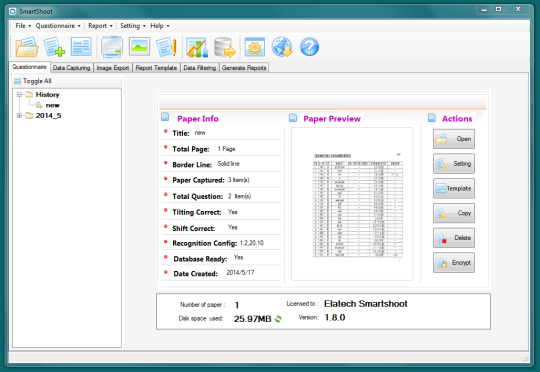
Task: Click the globe download toolbar icon
Action: (x=282, y=47)
